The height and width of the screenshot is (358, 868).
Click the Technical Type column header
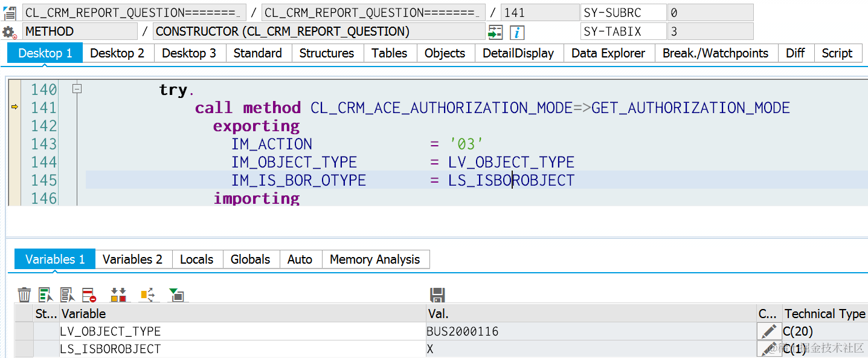825,313
